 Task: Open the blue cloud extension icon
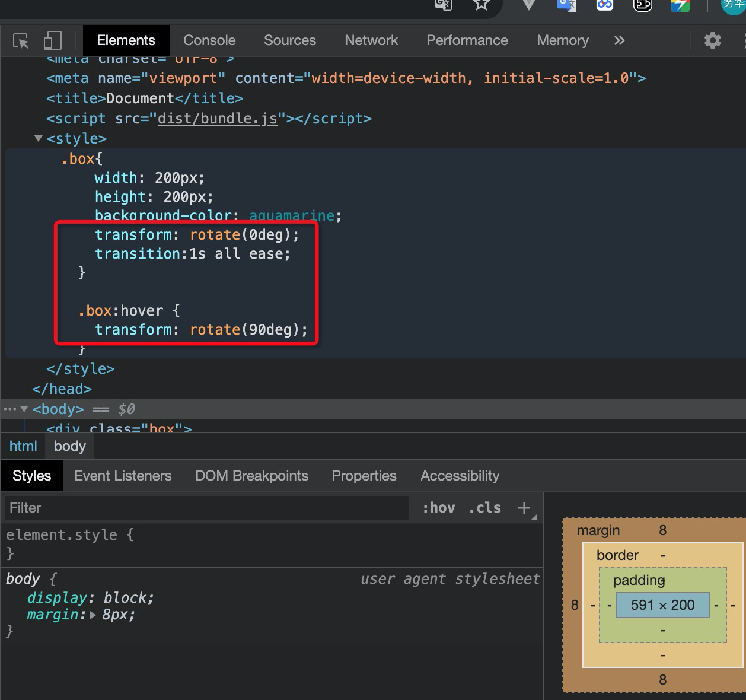coord(604,5)
